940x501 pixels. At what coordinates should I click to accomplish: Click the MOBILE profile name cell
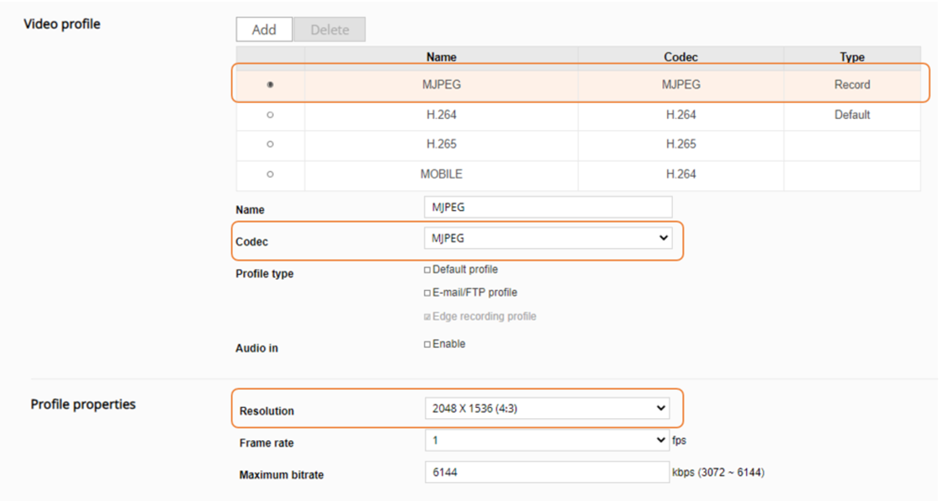pos(441,174)
